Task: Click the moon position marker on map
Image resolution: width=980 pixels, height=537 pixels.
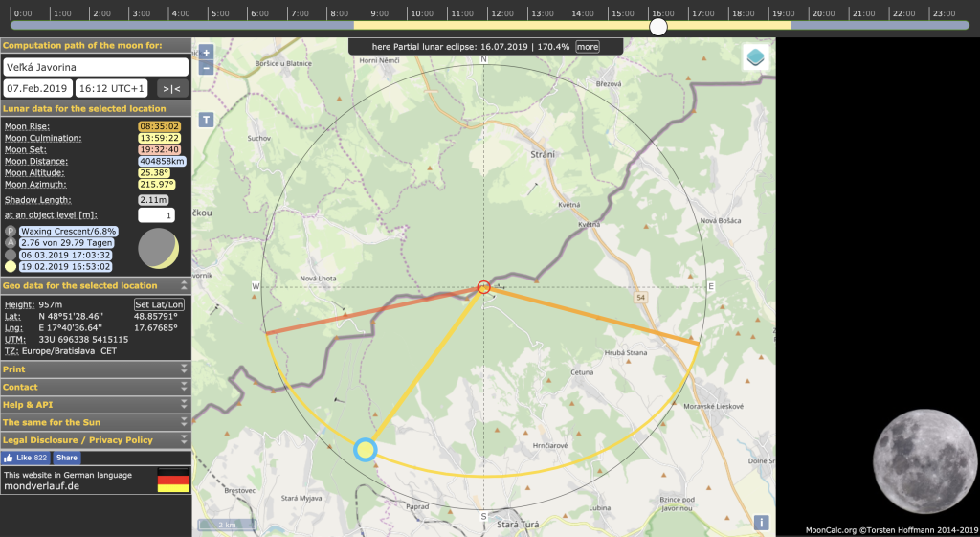Action: click(x=365, y=449)
